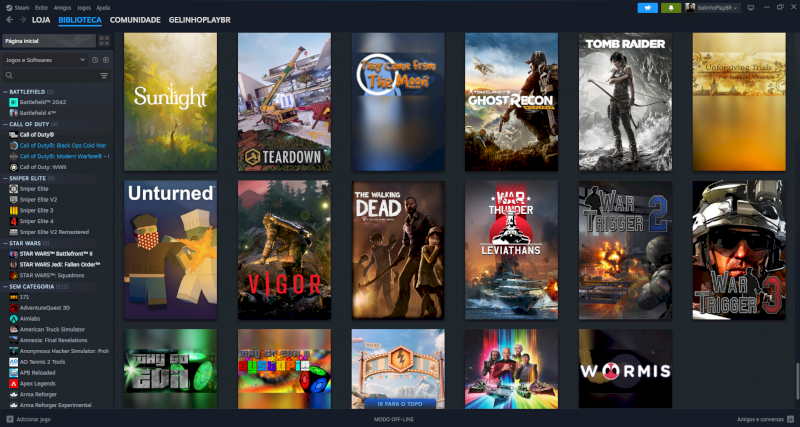Screen dimensions: 800x427
Task: Open the announcements megaphone button
Action: (x=647, y=8)
